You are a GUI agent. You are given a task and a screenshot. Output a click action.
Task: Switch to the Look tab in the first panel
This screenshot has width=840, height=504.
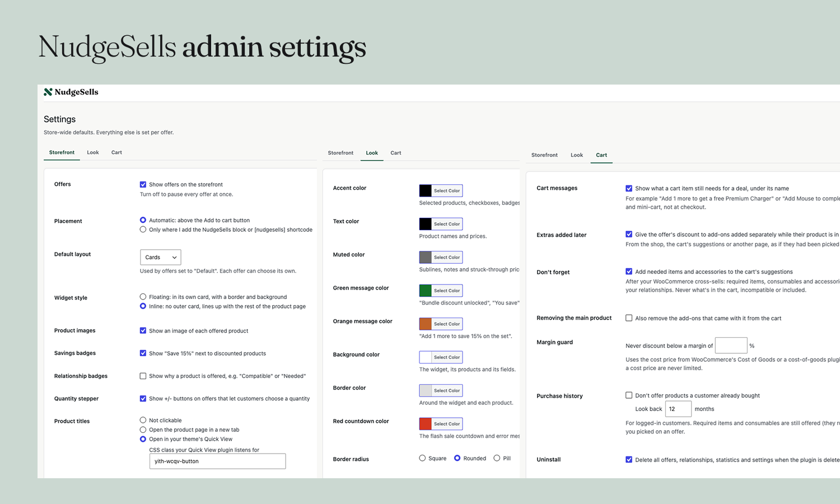click(93, 152)
